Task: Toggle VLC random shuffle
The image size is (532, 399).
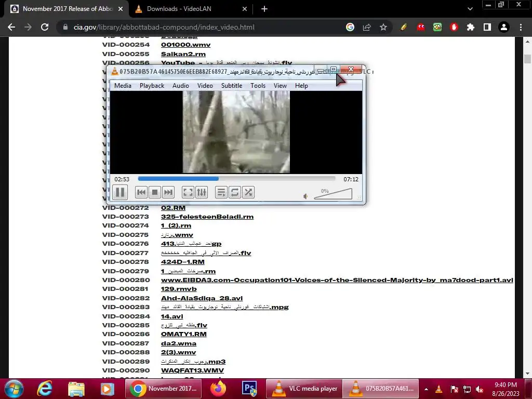Action: (x=248, y=192)
